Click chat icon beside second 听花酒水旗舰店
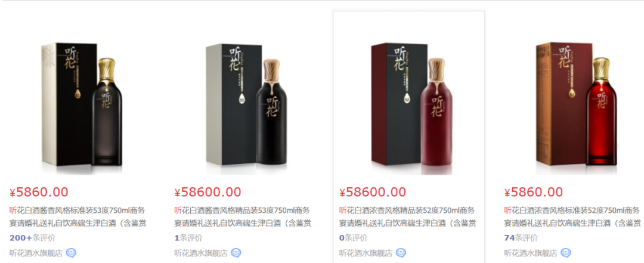 tap(236, 253)
